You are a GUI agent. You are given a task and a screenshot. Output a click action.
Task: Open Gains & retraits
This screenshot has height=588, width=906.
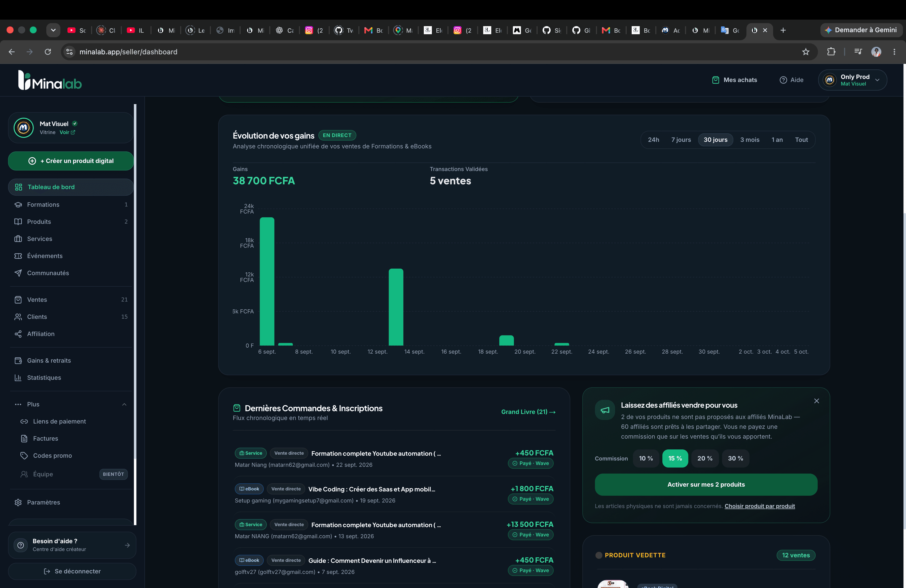coord(71,361)
